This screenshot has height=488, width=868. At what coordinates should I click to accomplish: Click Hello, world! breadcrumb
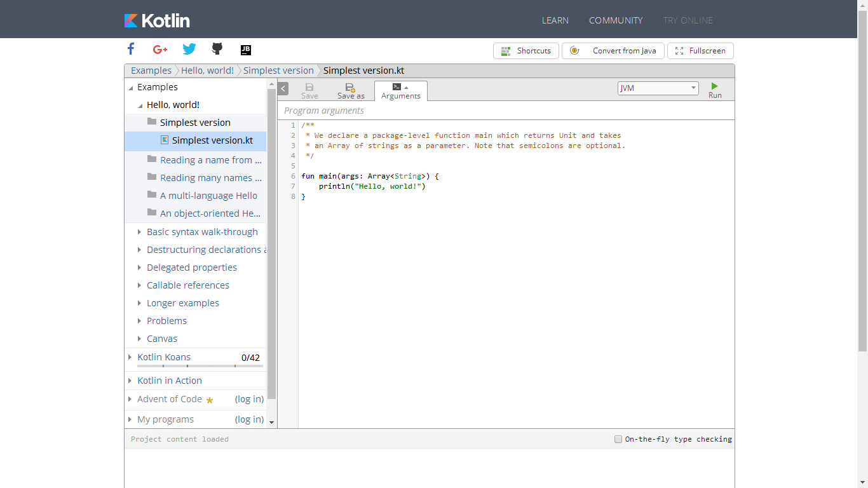pyautogui.click(x=207, y=71)
